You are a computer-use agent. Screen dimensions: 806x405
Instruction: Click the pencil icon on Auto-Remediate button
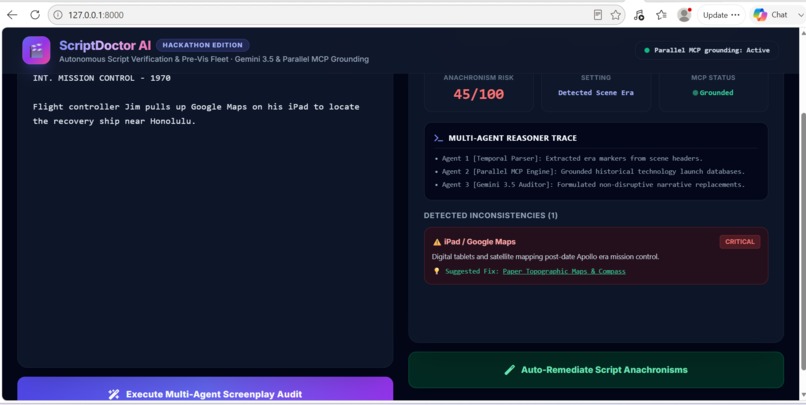(x=509, y=370)
